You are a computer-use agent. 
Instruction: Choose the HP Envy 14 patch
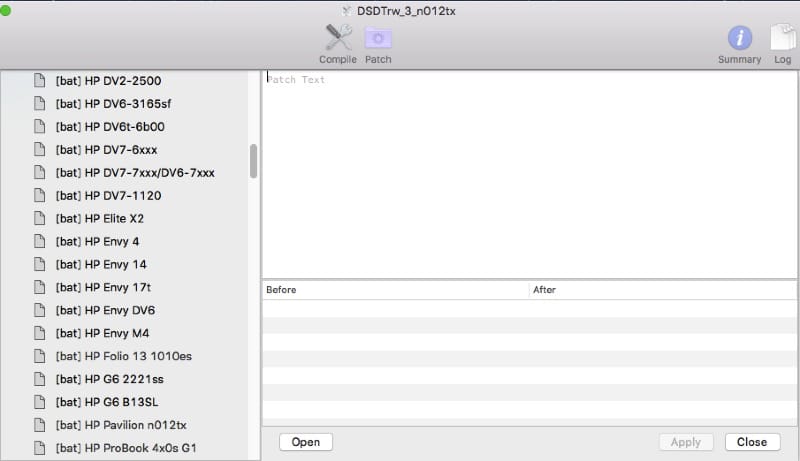click(101, 265)
